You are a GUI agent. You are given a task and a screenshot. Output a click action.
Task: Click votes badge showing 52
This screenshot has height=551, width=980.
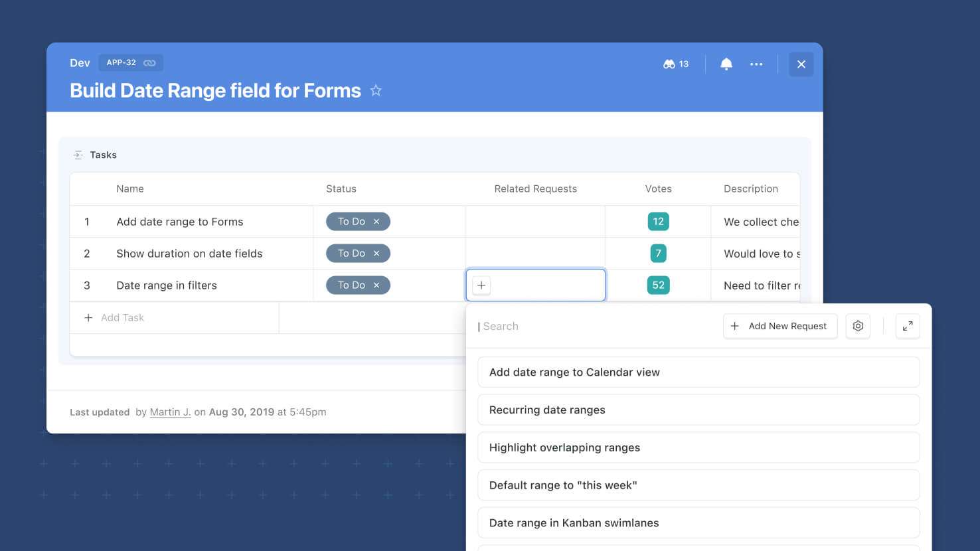658,285
